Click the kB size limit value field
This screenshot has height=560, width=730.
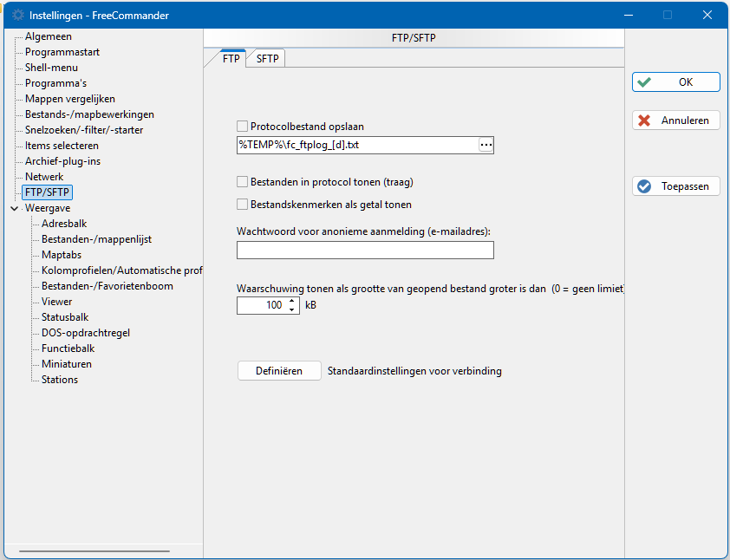tap(262, 305)
